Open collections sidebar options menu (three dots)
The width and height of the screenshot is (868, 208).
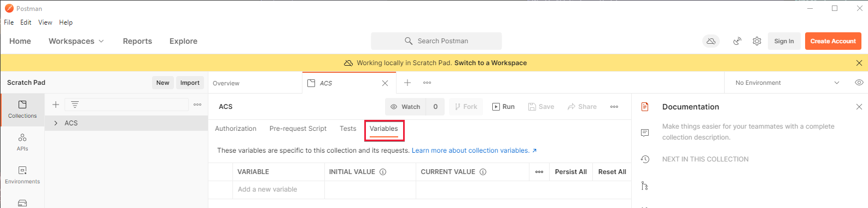(197, 105)
